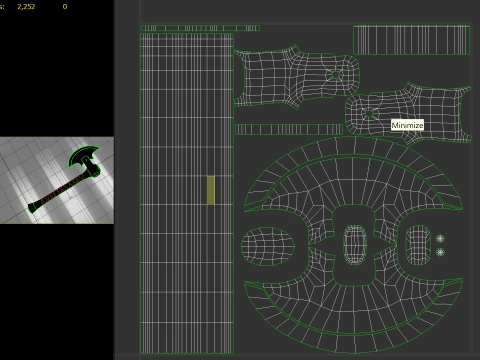Image resolution: width=480 pixels, height=360 pixels.
Task: Click the axe model in 3D viewport
Action: [x=64, y=180]
